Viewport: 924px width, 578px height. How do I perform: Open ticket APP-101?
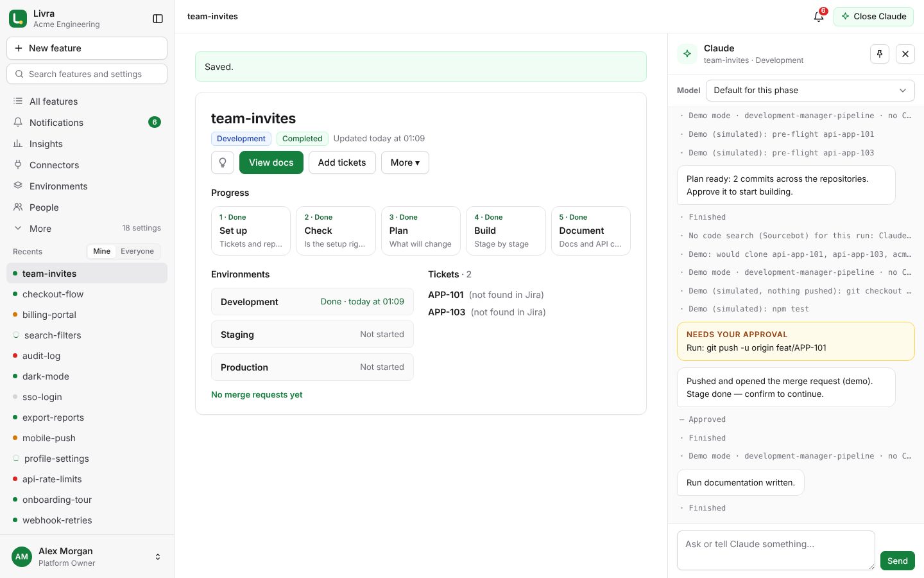[446, 295]
